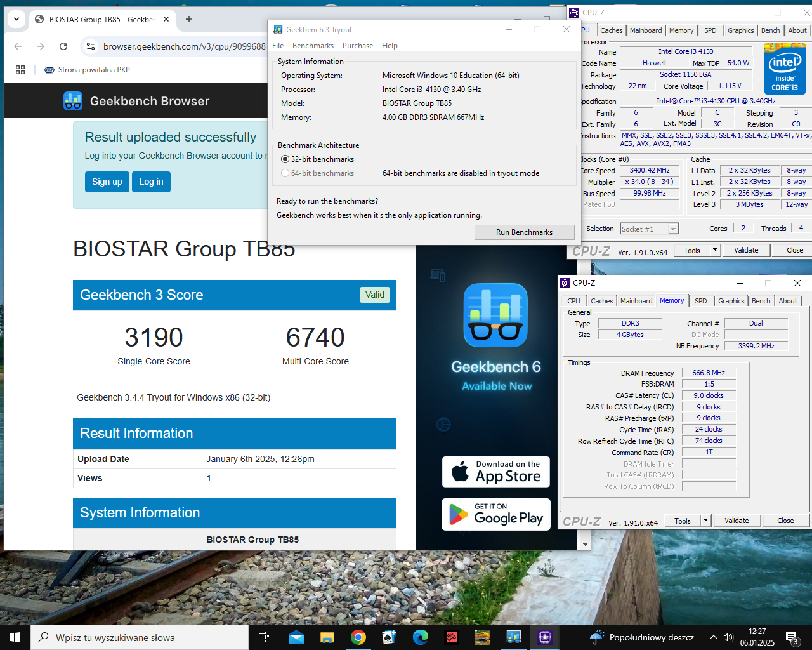Click the Chrome forward arrow
Viewport: 812px width, 650px height.
point(41,46)
